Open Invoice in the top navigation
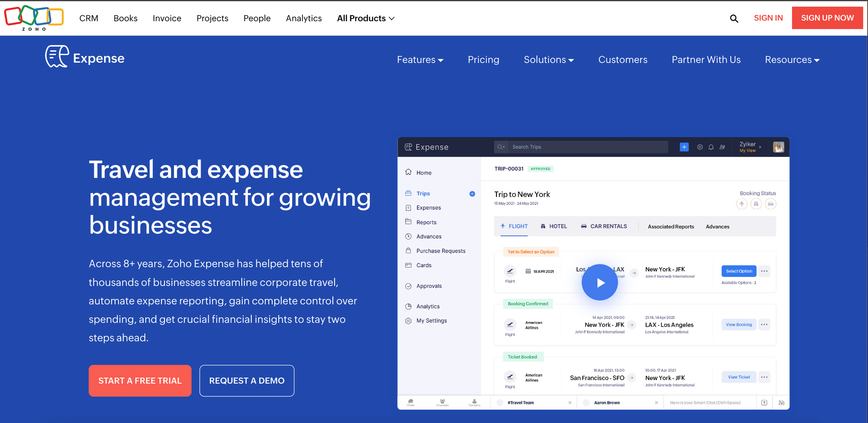This screenshot has width=868, height=423. coord(167,18)
